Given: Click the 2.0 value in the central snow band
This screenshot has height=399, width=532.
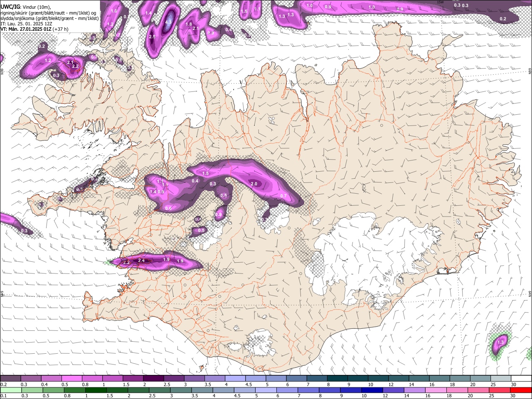Looking at the screenshot, I should click(x=254, y=184).
